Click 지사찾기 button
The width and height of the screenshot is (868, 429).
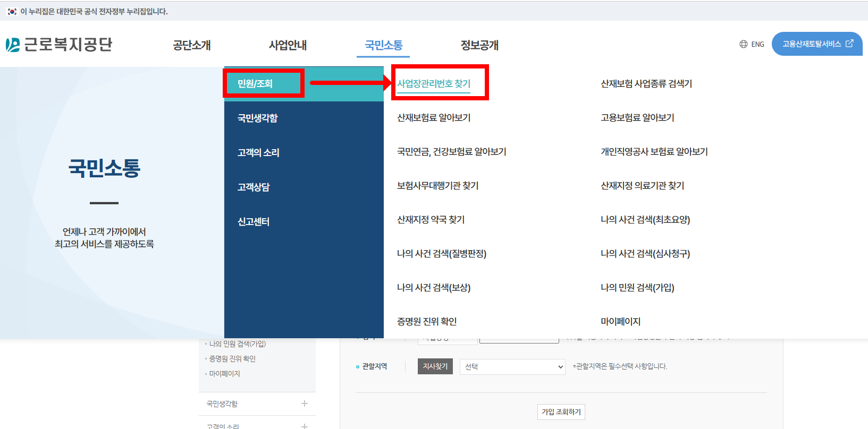click(435, 366)
